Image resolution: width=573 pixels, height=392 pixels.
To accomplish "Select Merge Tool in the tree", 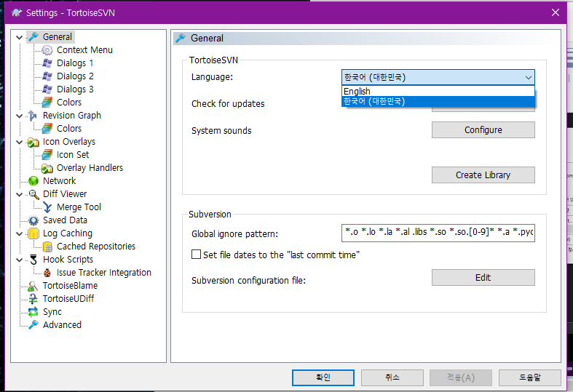I will 79,207.
